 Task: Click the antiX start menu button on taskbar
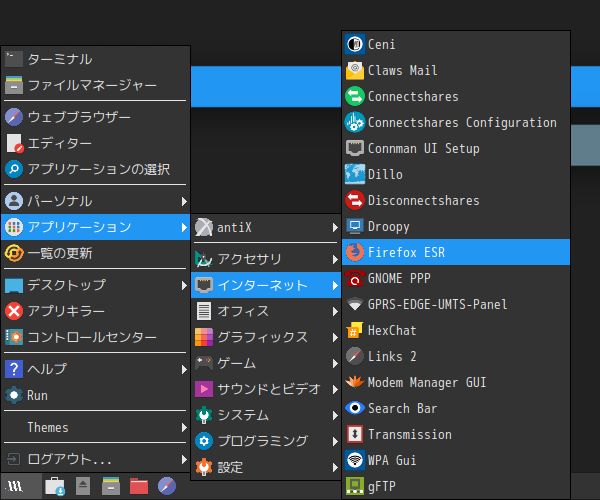(x=21, y=487)
